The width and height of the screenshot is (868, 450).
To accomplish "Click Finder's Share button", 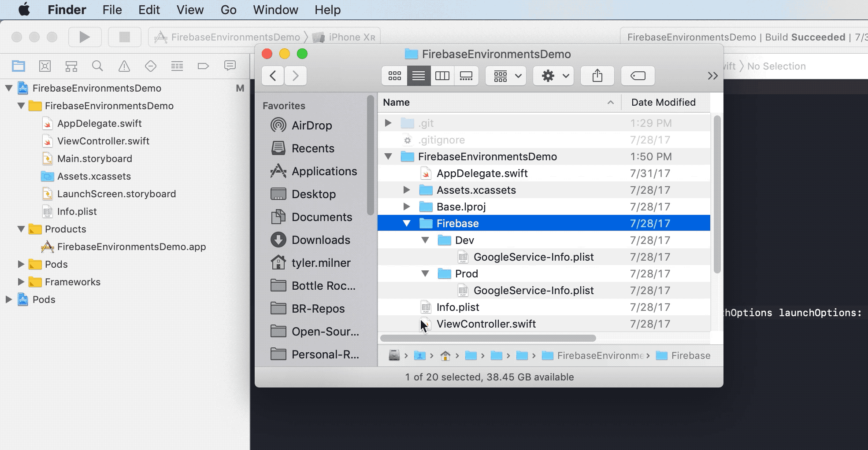I will (x=597, y=76).
